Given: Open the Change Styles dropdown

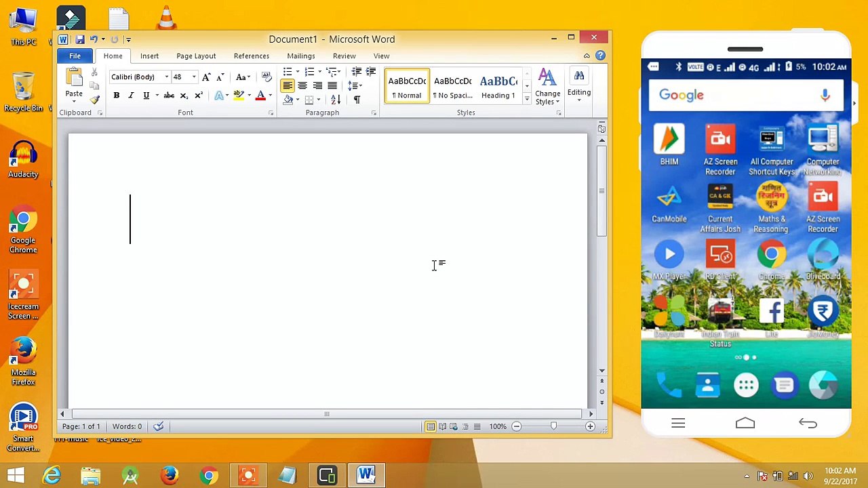Looking at the screenshot, I should (x=547, y=87).
